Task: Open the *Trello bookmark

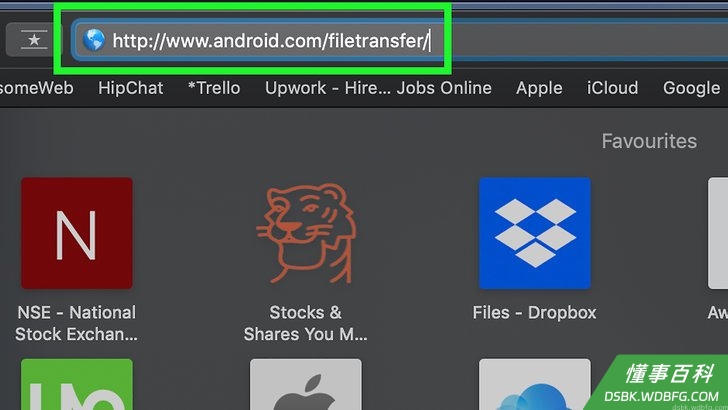Action: coord(214,88)
